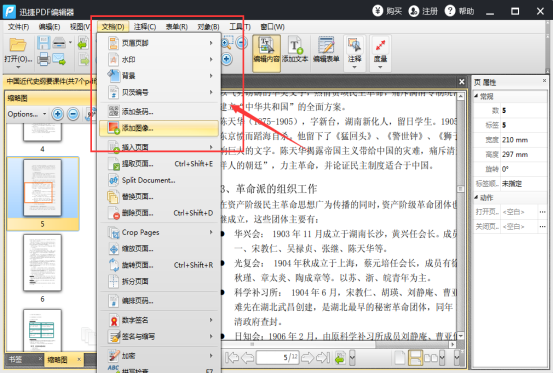This screenshot has width=554, height=373.
Task: Expand Crop Pages submenu
Action: tap(159, 232)
